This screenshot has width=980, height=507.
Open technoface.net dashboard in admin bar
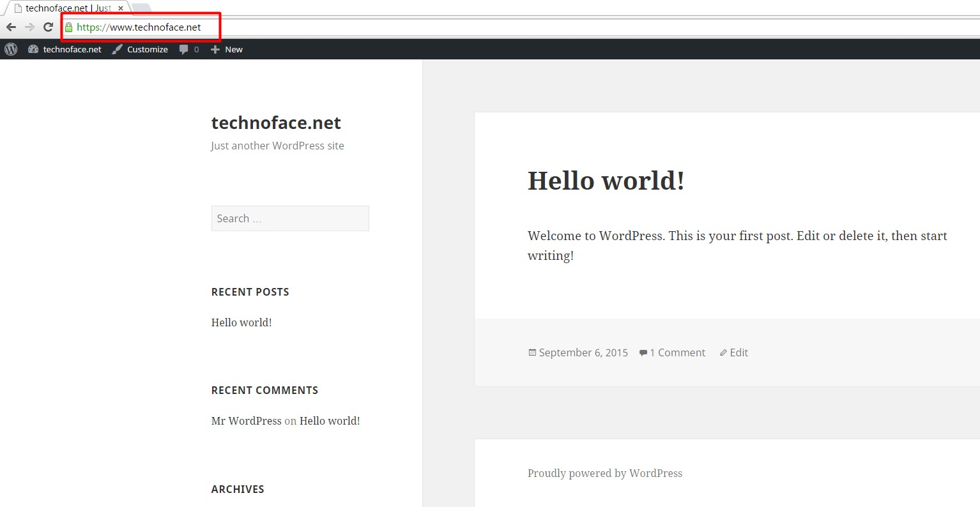(x=65, y=49)
